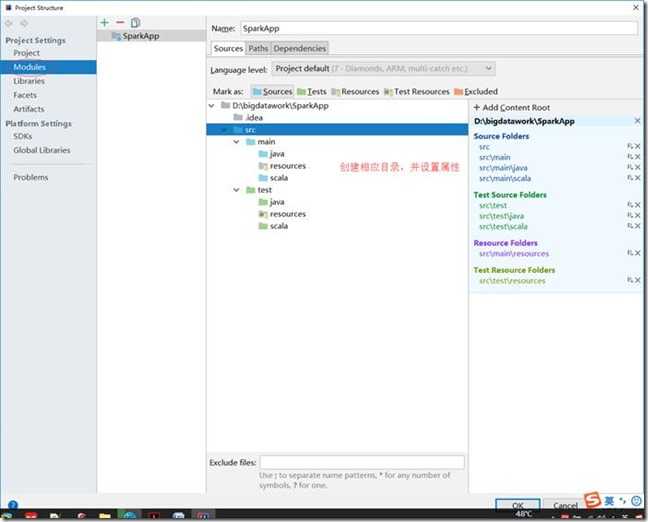The width and height of the screenshot is (648, 522).
Task: Select java folder under test
Action: point(272,202)
